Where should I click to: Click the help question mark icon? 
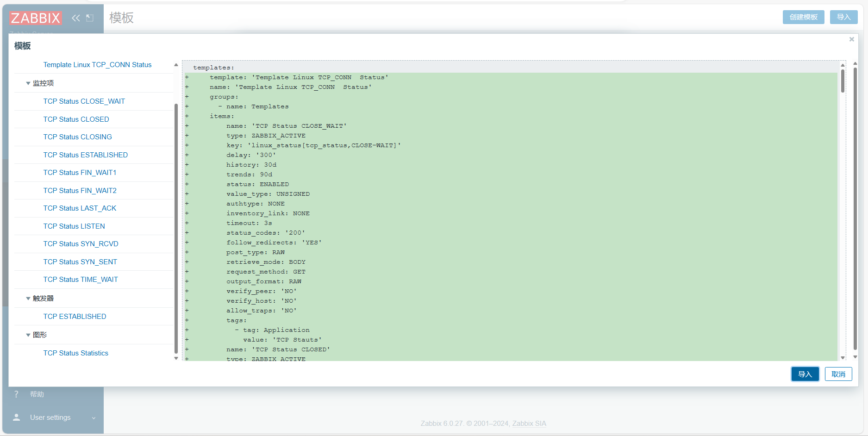(17, 394)
